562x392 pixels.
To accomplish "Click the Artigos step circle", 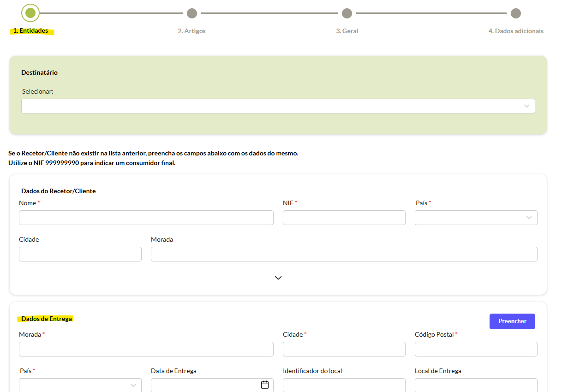I will coord(192,13).
